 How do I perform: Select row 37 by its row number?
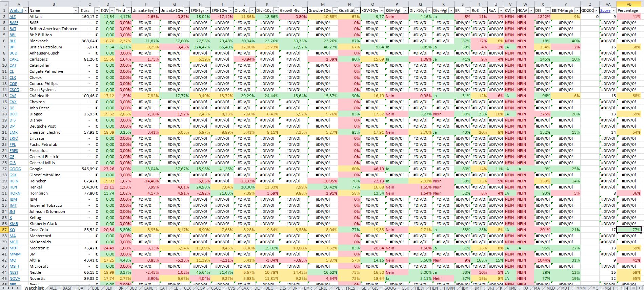pos(4,230)
